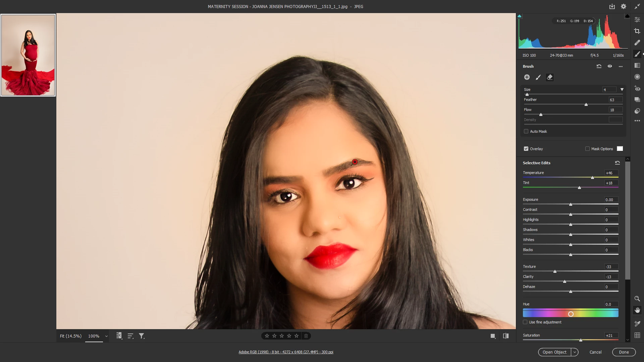Select the Graduated Filter tool
The image size is (644, 362).
(x=637, y=66)
